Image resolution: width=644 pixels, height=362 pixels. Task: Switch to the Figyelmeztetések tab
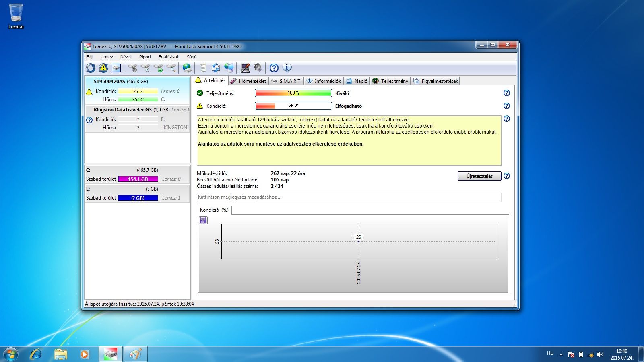pyautogui.click(x=435, y=81)
